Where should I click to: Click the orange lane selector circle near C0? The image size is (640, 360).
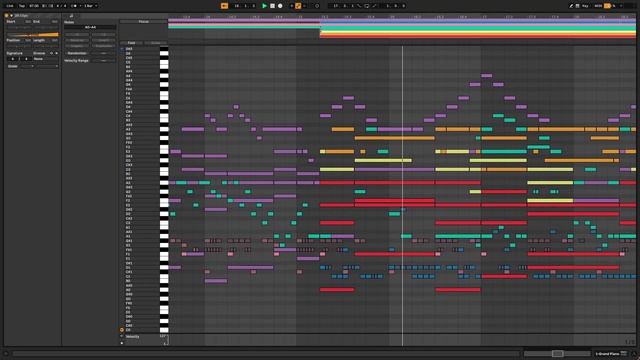[x=122, y=329]
